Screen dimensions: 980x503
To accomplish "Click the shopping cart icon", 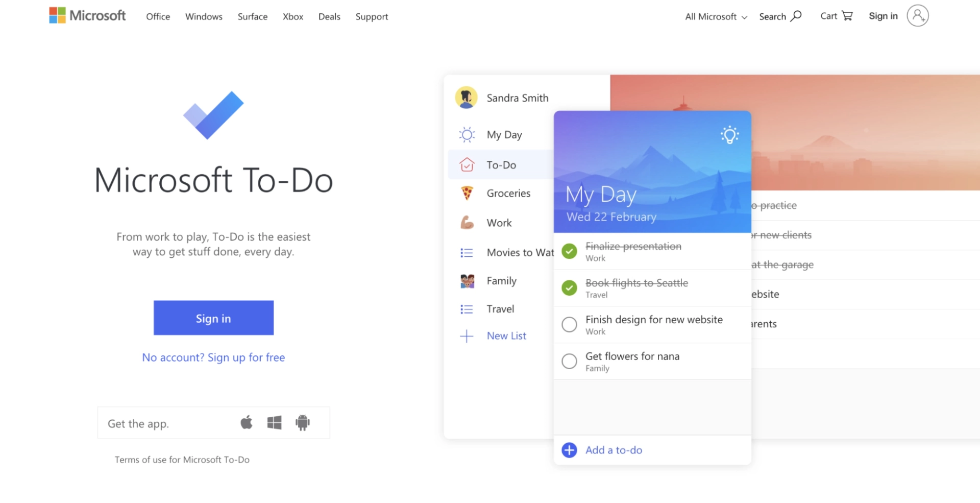I will click(x=847, y=16).
